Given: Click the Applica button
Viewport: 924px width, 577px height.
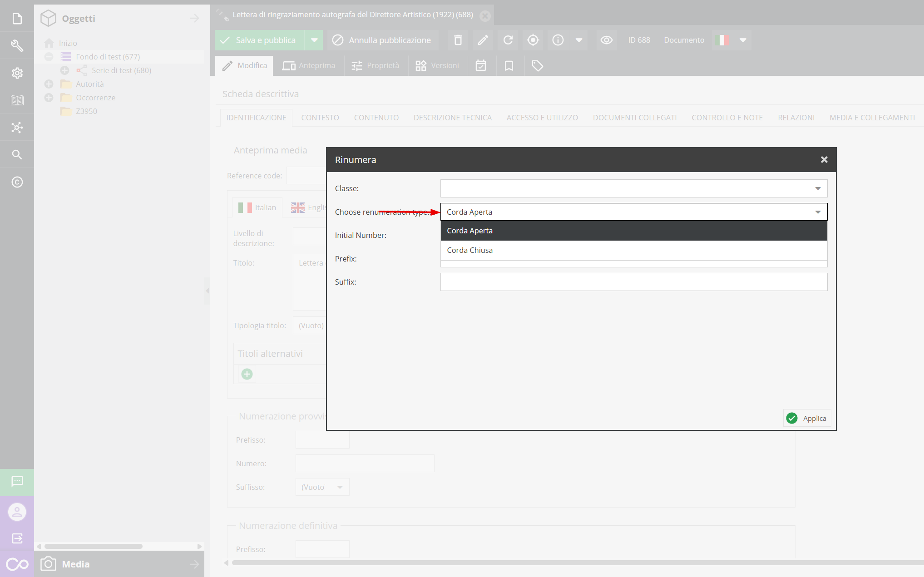Looking at the screenshot, I should point(807,418).
